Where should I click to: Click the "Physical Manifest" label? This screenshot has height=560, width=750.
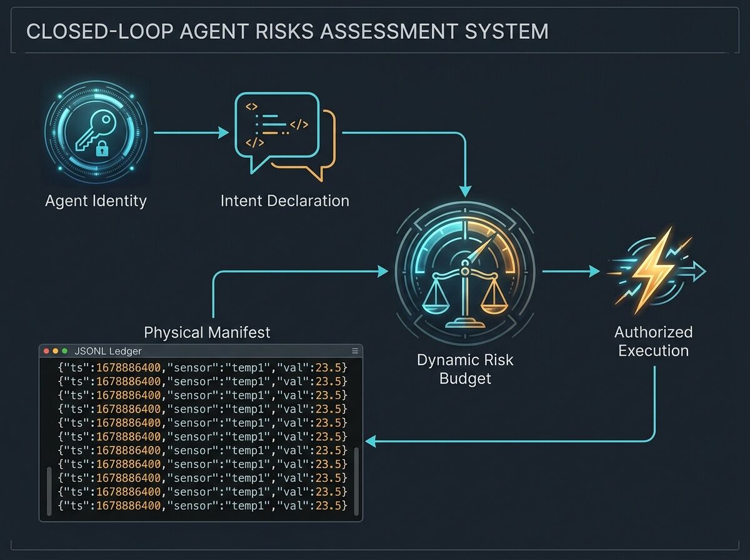click(x=207, y=332)
